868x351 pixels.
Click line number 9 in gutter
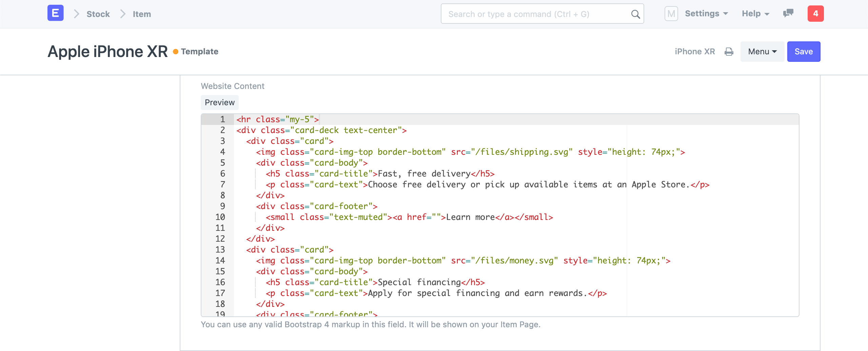(222, 206)
